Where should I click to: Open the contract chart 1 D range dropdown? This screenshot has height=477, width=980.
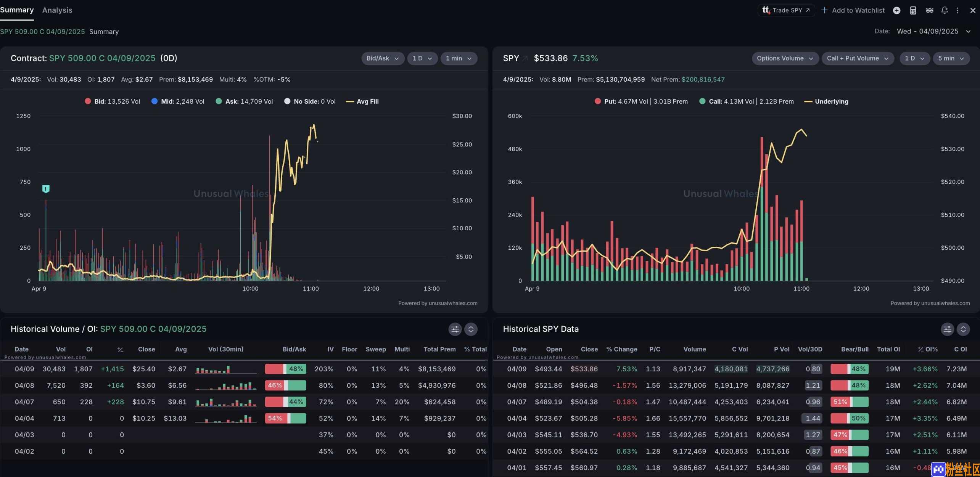[422, 58]
